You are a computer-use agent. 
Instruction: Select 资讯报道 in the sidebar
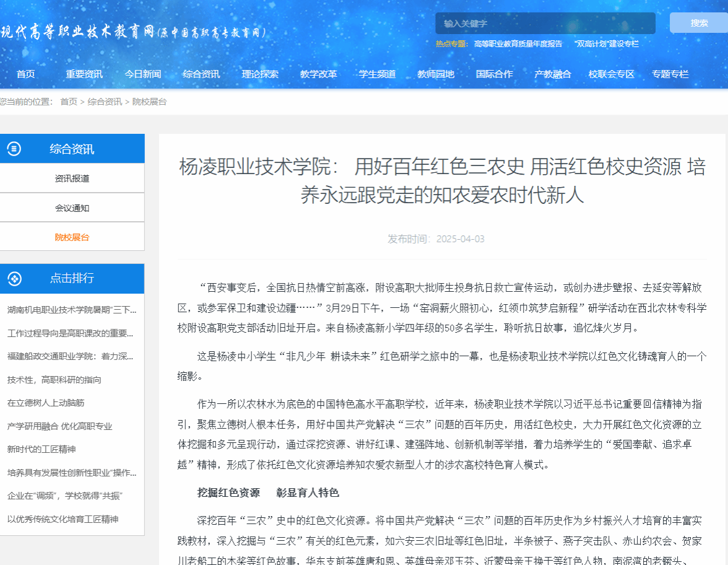(72, 178)
